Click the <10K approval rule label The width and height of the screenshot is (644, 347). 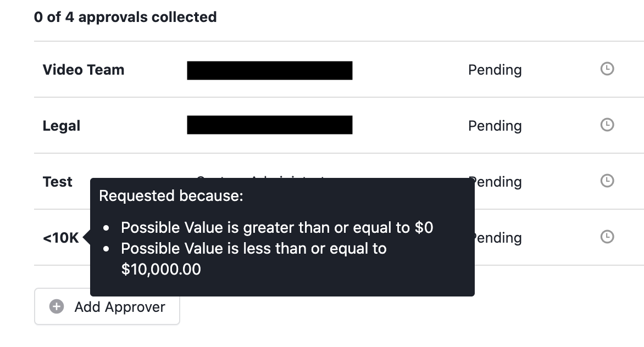[61, 238]
